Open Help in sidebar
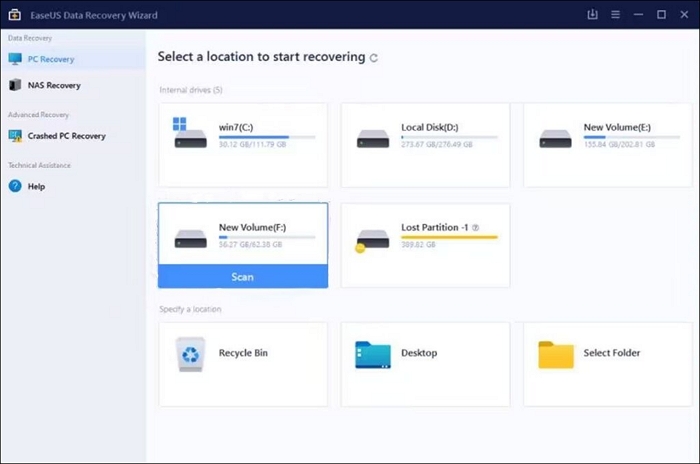Screen dimensions: 700x464 pos(73,186)
